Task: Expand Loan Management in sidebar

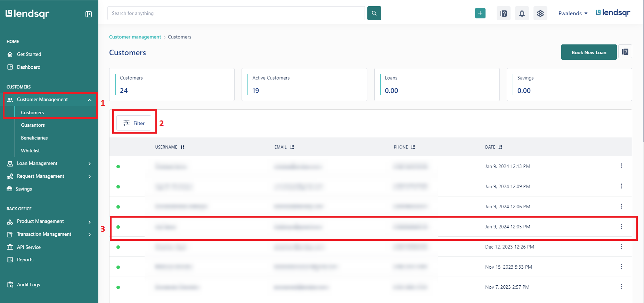Action: tap(49, 163)
